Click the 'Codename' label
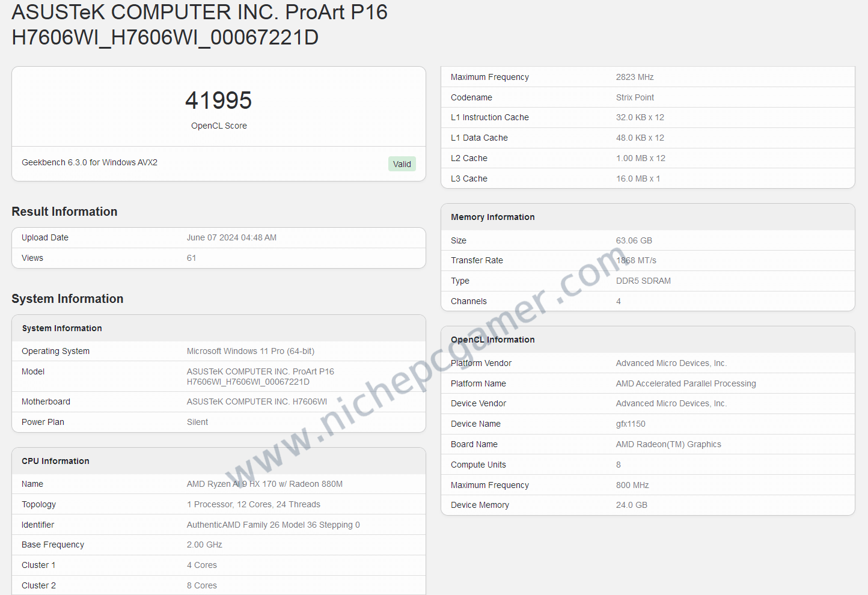Screen dimensions: 868x595 [471, 97]
